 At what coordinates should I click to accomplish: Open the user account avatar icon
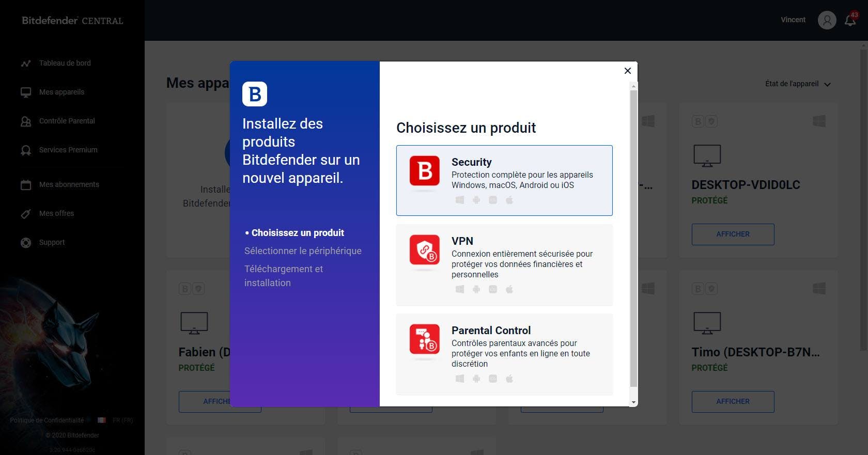coord(827,20)
